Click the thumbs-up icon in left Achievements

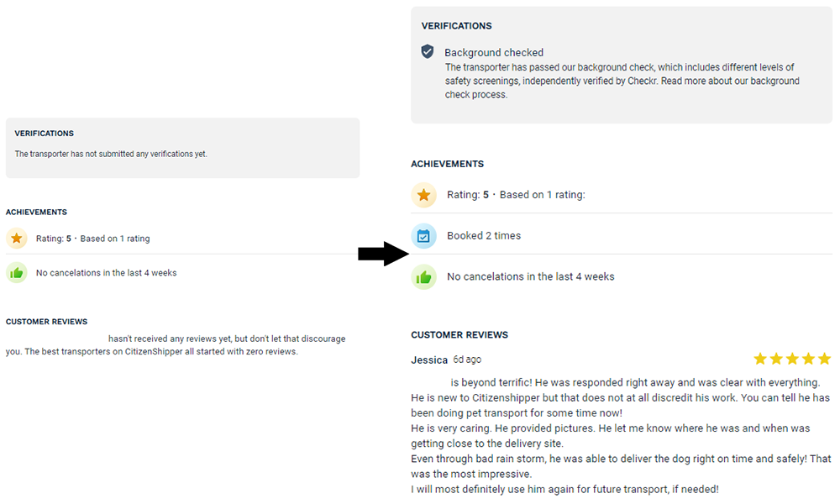click(x=17, y=273)
